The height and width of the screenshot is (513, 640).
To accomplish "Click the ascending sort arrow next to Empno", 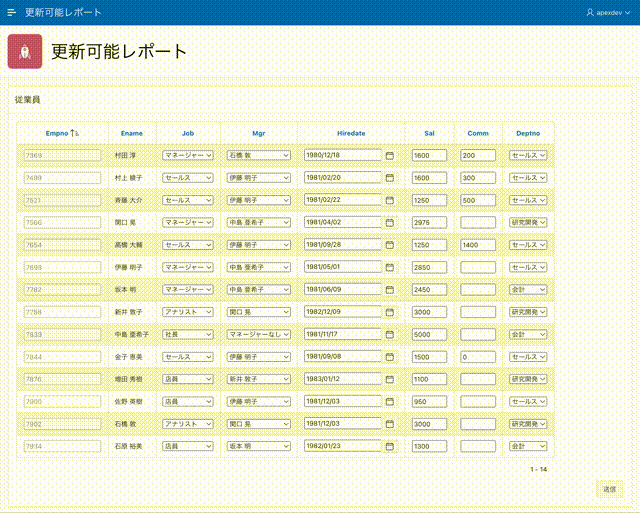I will pos(74,133).
